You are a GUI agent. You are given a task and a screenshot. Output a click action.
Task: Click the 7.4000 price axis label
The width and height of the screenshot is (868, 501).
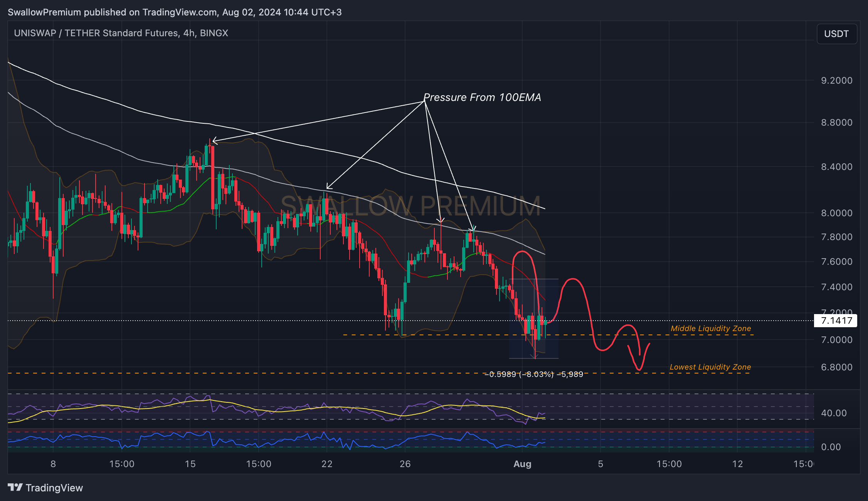point(837,287)
